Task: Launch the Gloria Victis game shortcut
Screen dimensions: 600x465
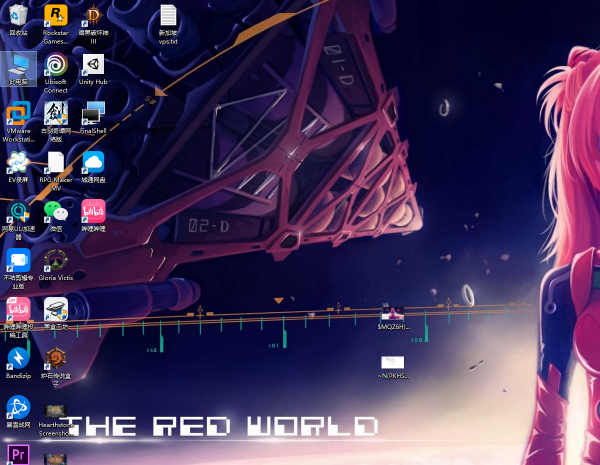Action: tap(56, 260)
